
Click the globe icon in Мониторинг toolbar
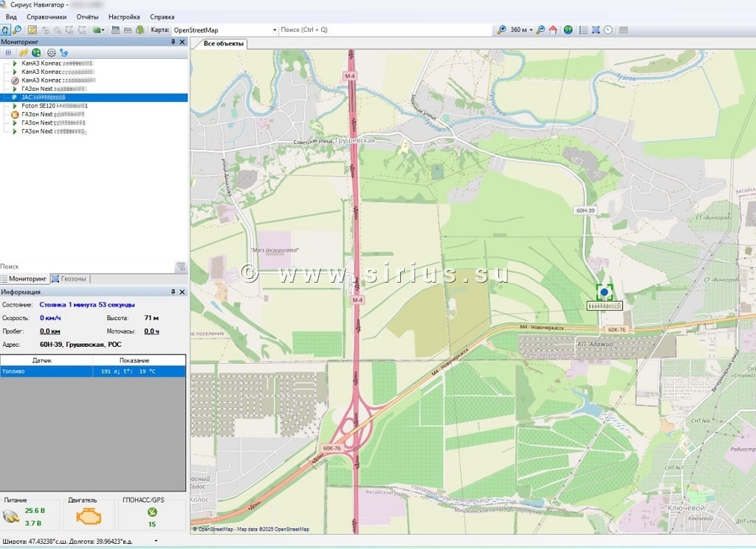(x=36, y=53)
